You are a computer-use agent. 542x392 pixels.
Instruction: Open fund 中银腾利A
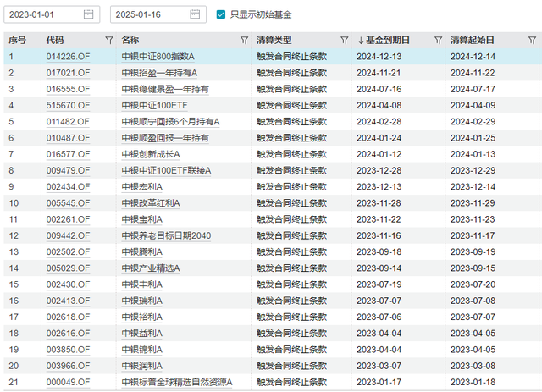(x=141, y=251)
